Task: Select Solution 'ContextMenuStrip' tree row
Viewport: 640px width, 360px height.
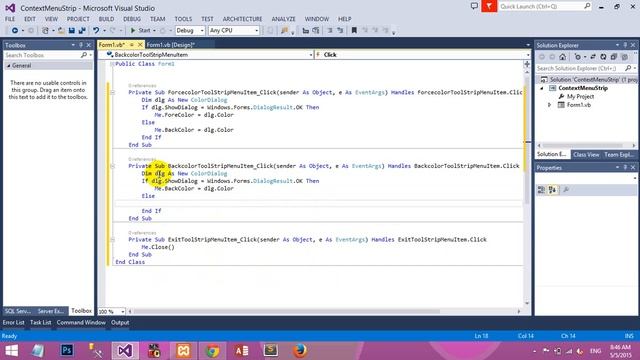Action: pos(587,80)
